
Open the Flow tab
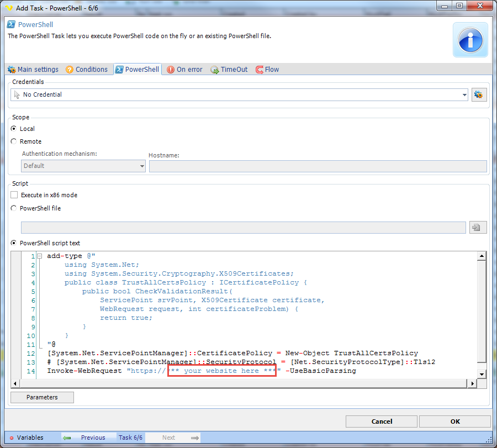[267, 70]
